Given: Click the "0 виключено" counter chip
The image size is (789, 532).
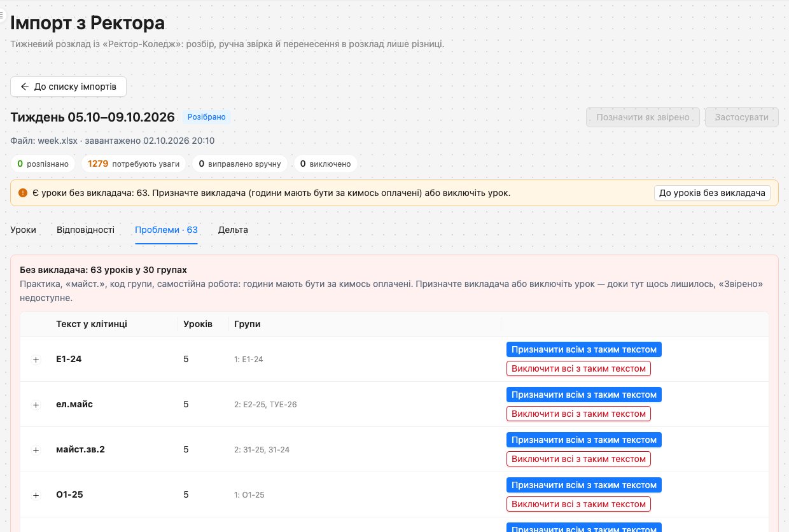Looking at the screenshot, I should 325,164.
